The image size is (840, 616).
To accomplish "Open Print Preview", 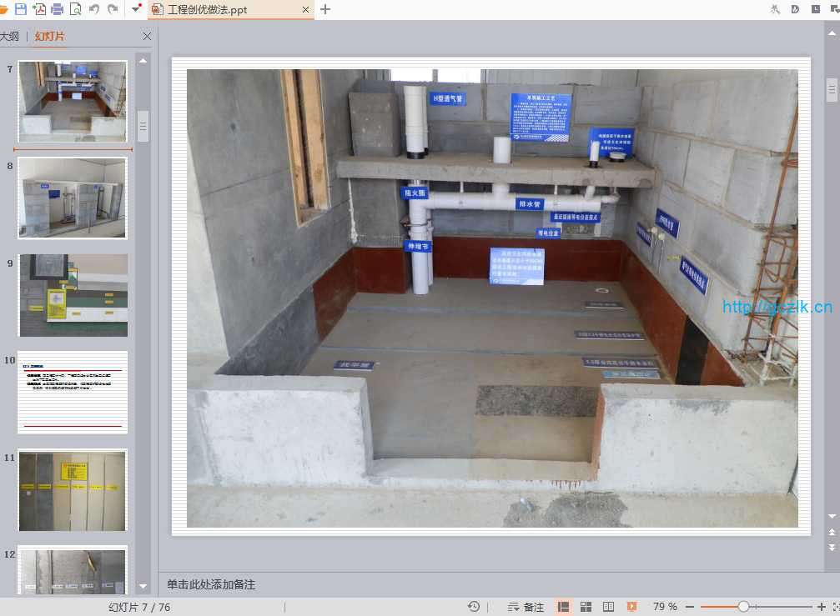I will tap(76, 9).
